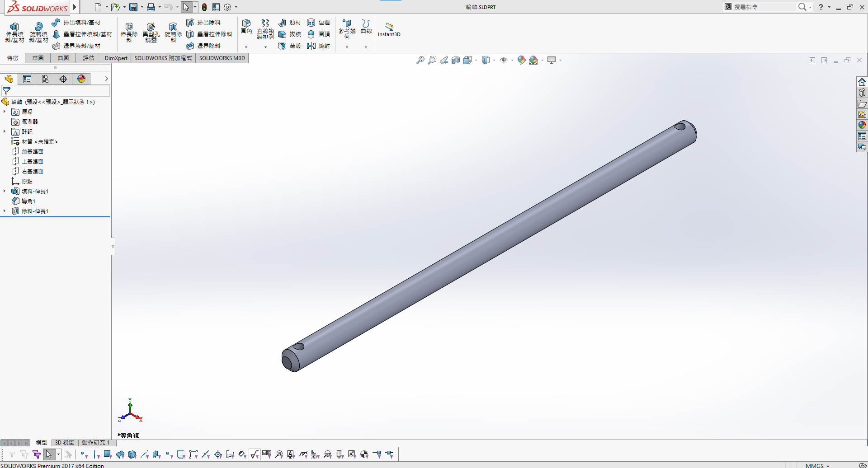Screen dimensions: 868x468
Task: Open the SOLIDWORKS 附加程式 tab
Action: click(x=163, y=58)
